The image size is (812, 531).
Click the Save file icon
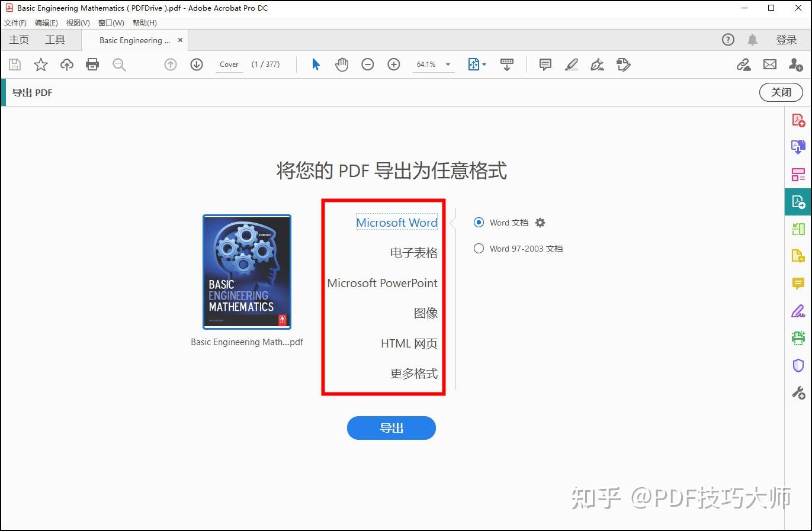click(15, 65)
